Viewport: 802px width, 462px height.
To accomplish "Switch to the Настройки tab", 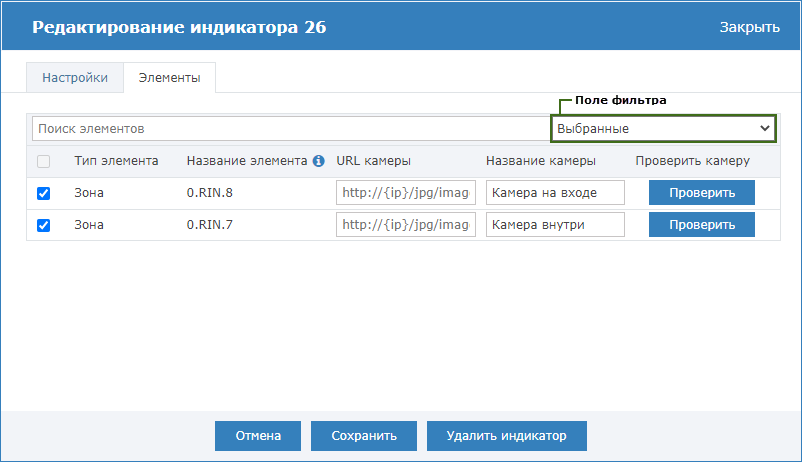I will tap(75, 77).
